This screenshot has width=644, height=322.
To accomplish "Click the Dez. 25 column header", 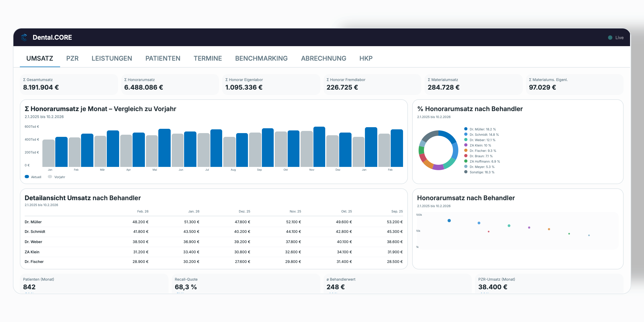I will 244,211.
